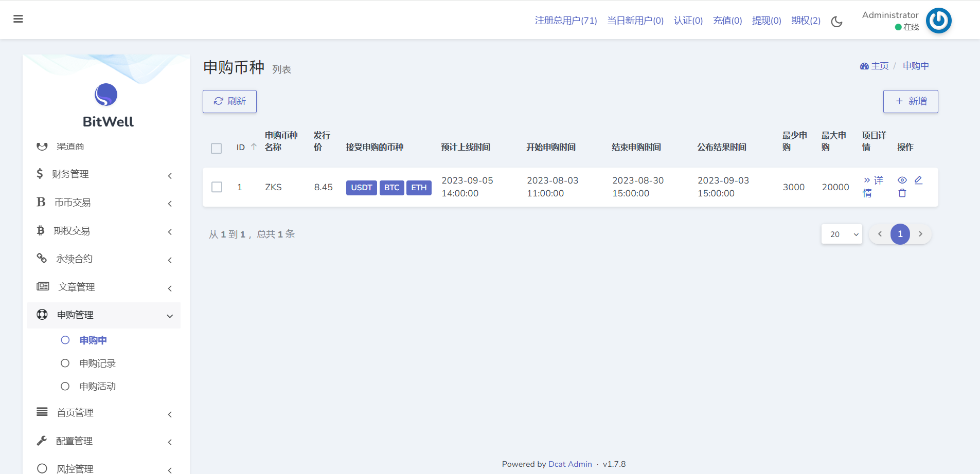Click the 新增 add button
The image size is (980, 474).
pyautogui.click(x=910, y=101)
